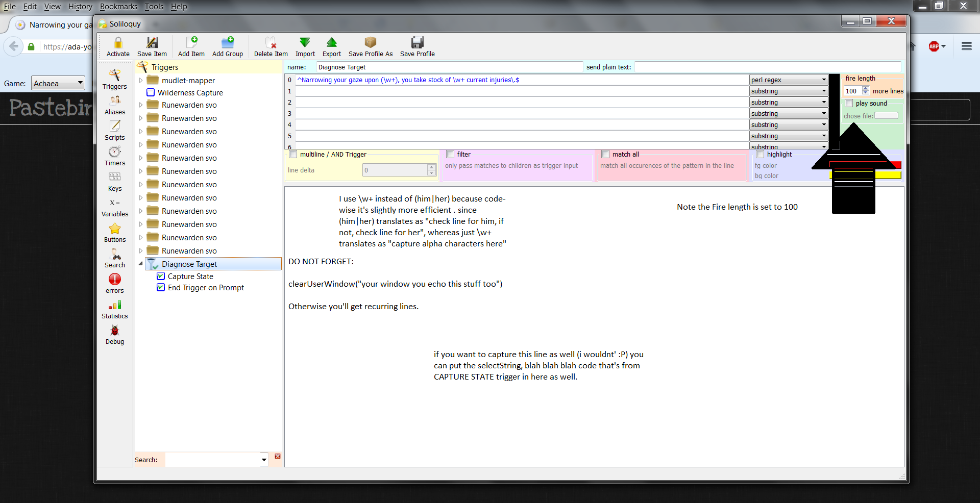
Task: Click the yellow bg color swatch
Action: point(888,175)
